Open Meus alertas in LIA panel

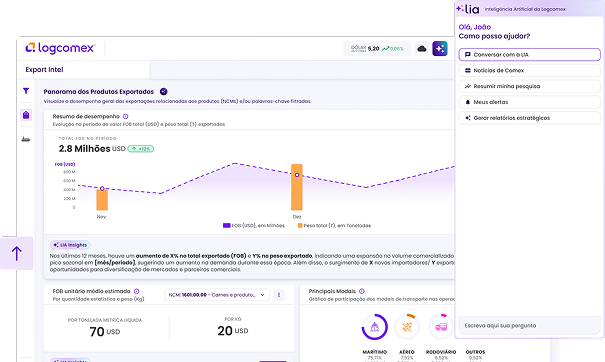coord(529,102)
